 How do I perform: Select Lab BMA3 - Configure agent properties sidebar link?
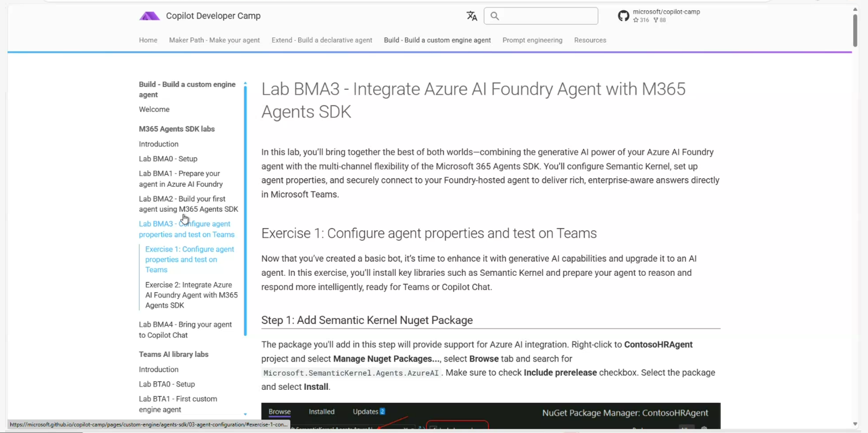(187, 229)
